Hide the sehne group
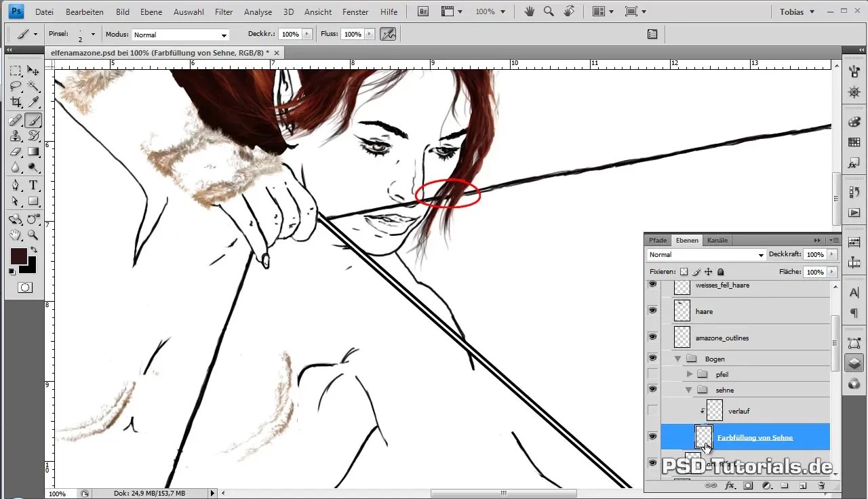 652,389
